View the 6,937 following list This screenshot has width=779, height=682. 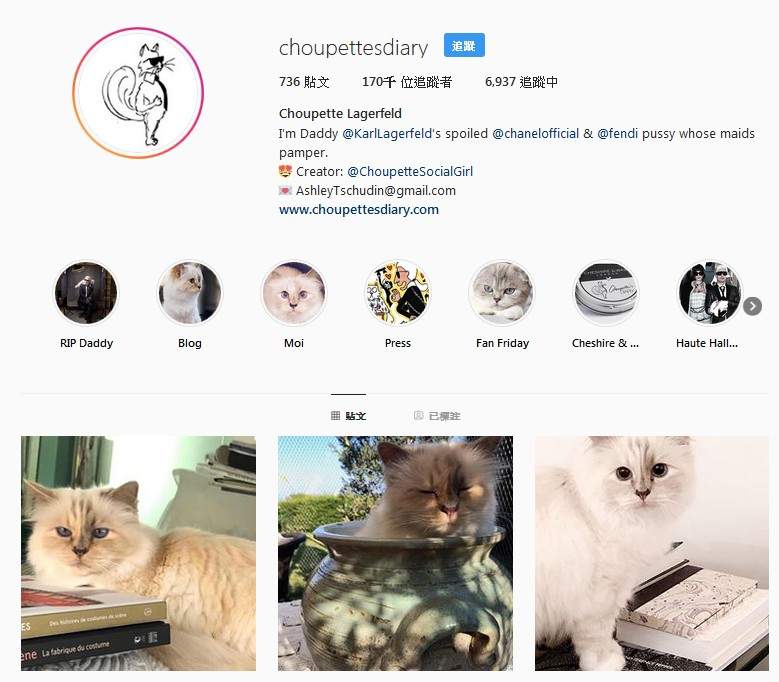(x=521, y=82)
